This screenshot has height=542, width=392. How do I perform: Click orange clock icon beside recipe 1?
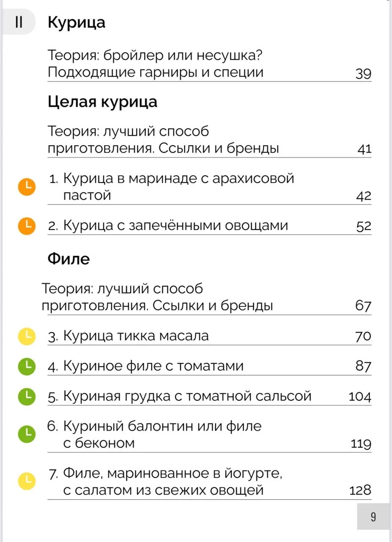click(x=26, y=186)
